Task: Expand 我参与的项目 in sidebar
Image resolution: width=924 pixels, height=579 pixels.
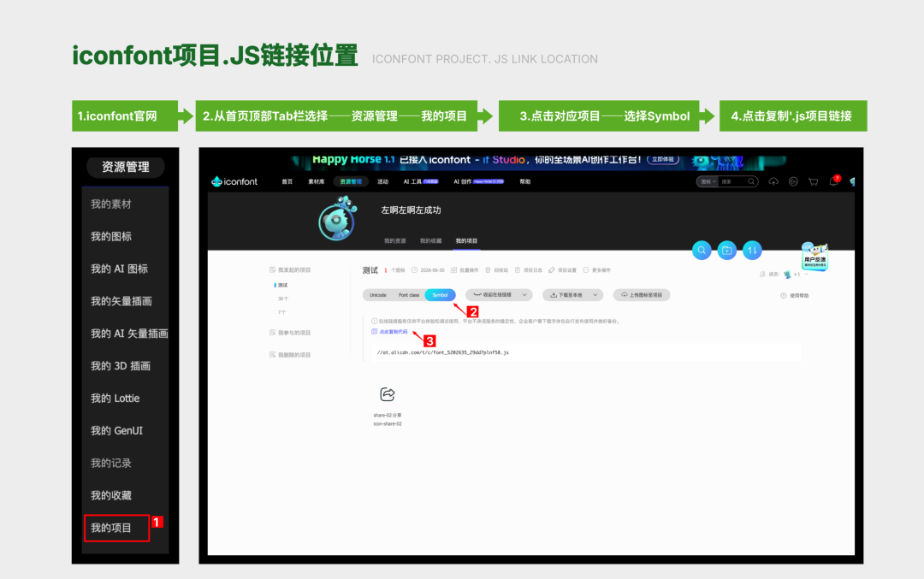Action: tap(290, 333)
